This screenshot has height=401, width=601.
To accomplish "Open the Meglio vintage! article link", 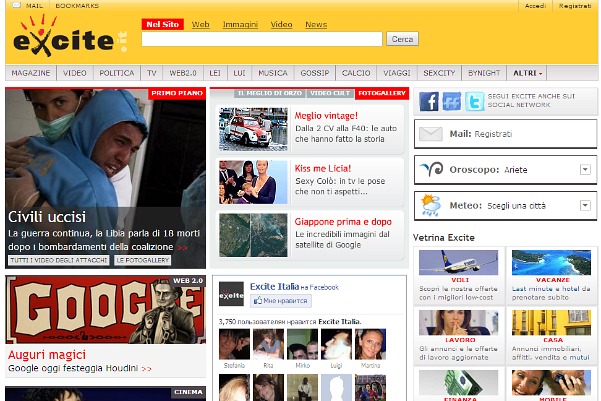I will coord(326,116).
